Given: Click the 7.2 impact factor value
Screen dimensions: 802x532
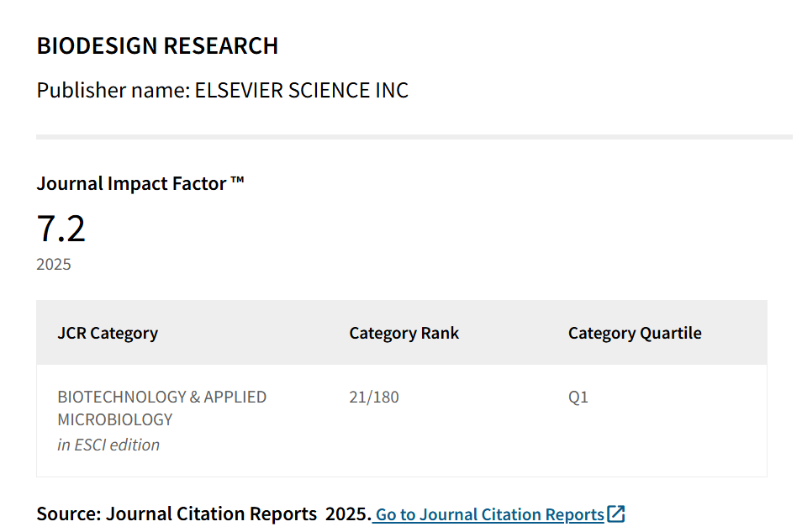Looking at the screenshot, I should coord(61,229).
